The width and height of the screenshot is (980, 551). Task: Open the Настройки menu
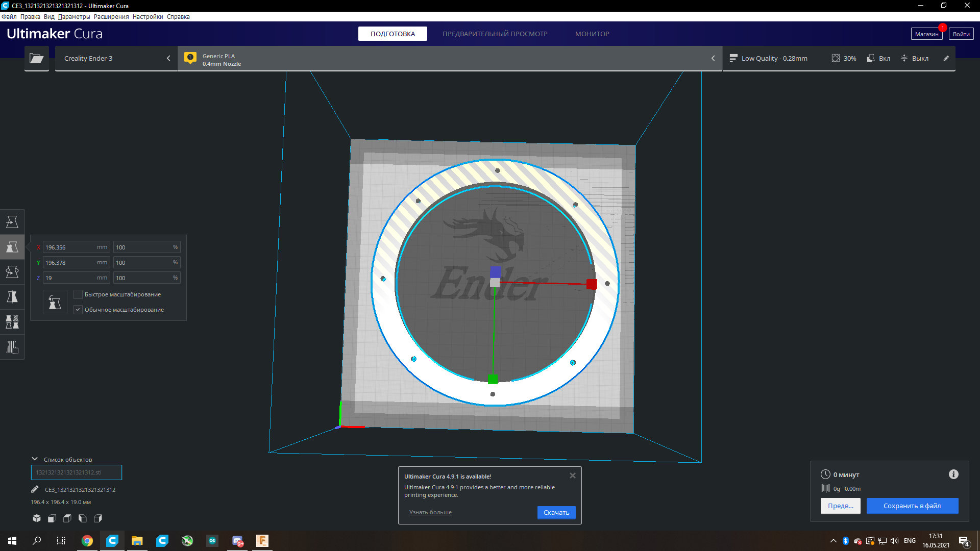click(148, 17)
